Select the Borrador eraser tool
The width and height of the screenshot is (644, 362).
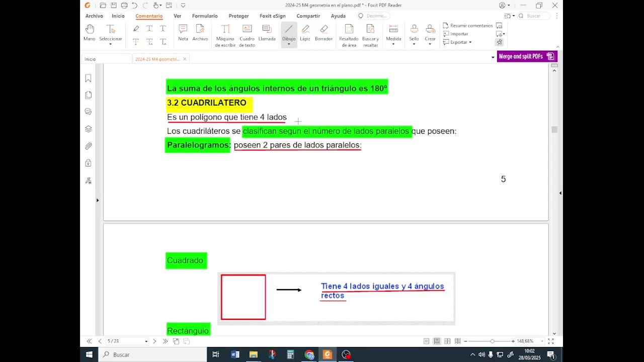coord(324,32)
